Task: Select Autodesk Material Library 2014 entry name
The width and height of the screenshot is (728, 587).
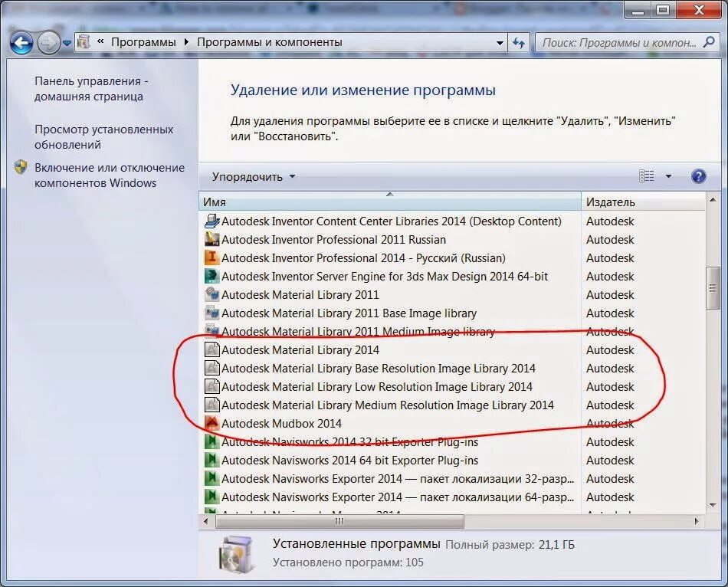Action: coord(300,350)
